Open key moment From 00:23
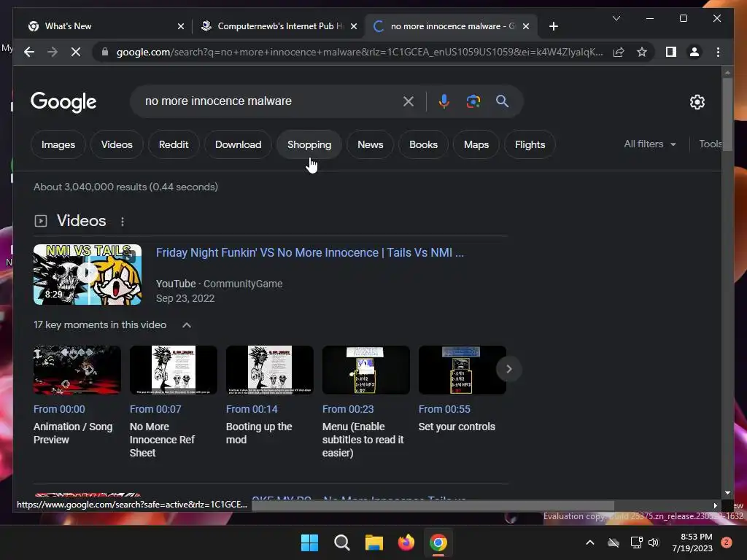 point(348,409)
